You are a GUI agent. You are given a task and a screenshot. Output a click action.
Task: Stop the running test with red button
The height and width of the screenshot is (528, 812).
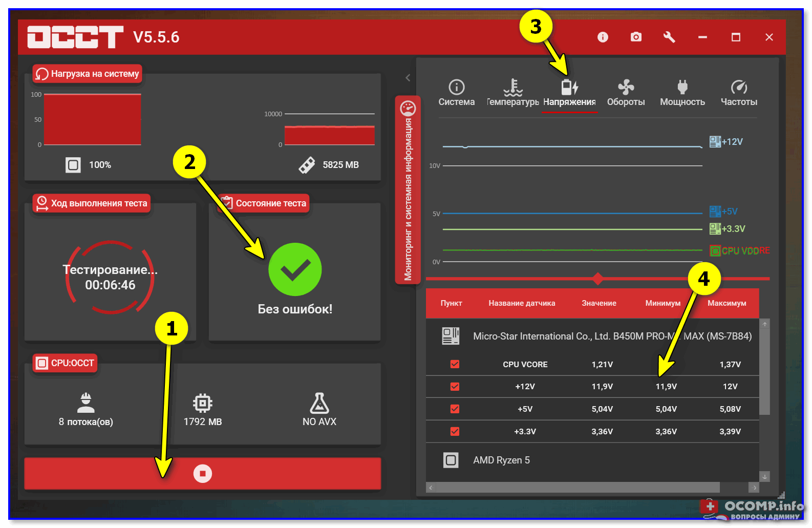click(203, 473)
